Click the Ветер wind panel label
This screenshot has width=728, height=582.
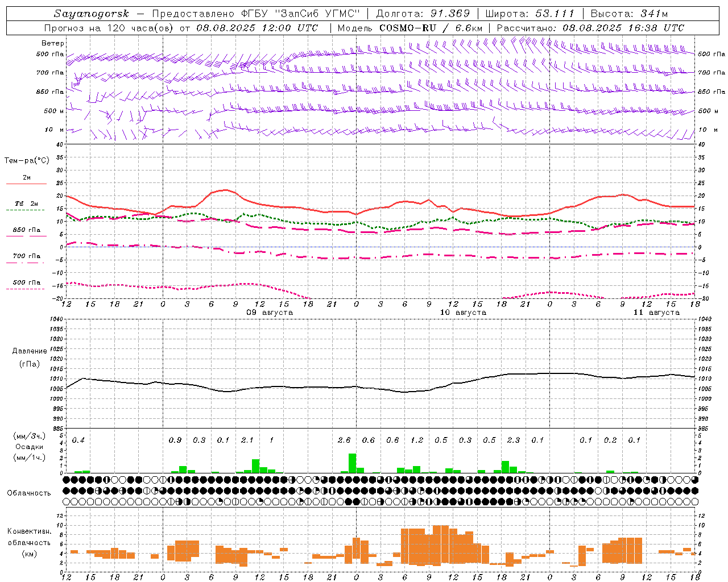pyautogui.click(x=53, y=43)
